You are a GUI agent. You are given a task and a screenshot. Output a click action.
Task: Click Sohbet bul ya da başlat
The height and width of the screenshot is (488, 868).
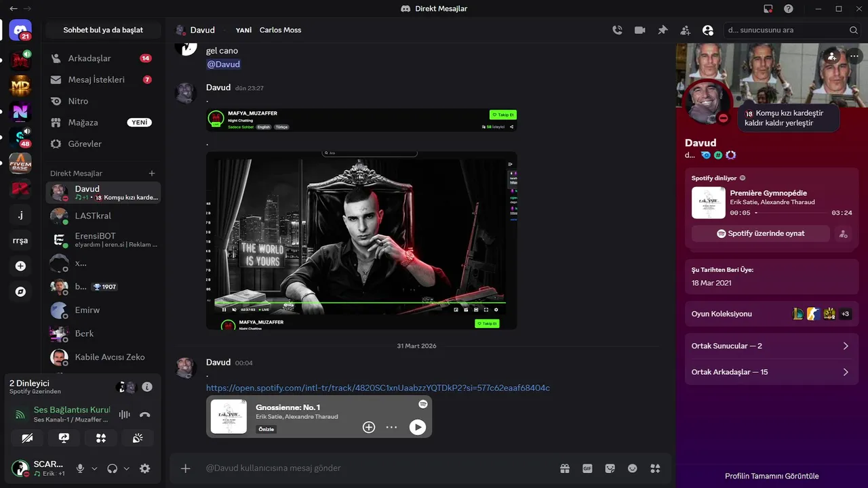click(x=103, y=30)
